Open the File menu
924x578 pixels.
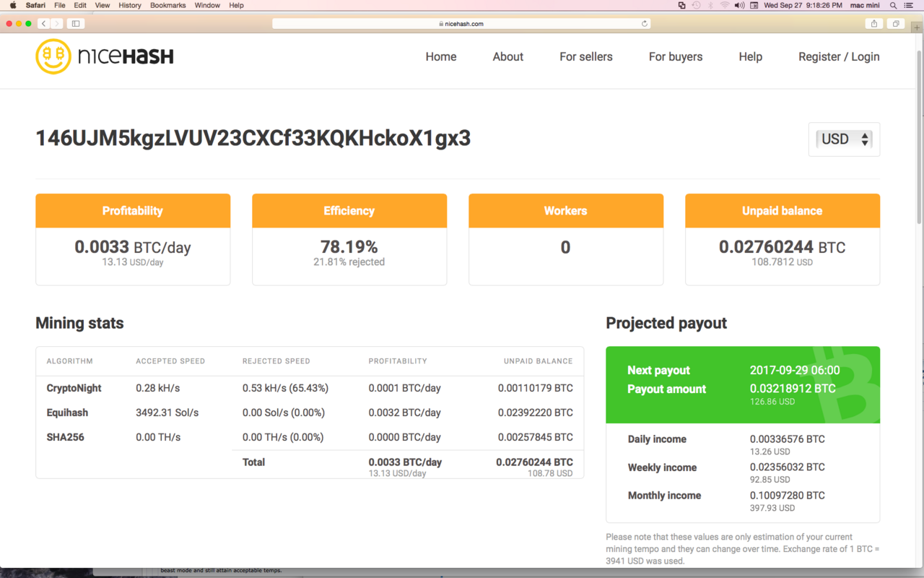point(60,5)
